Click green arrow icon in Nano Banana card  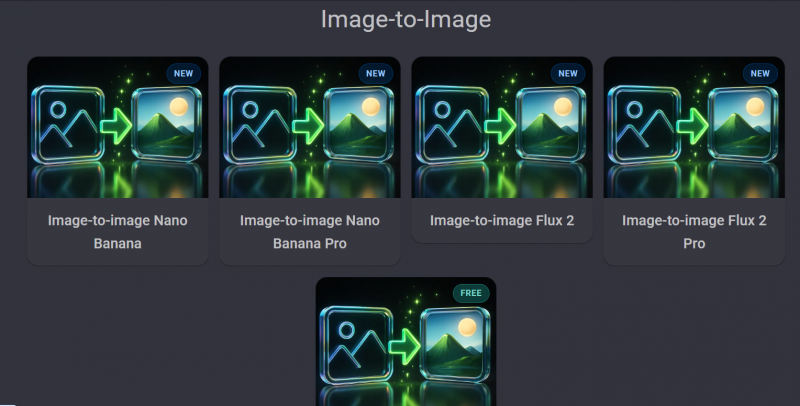(116, 125)
